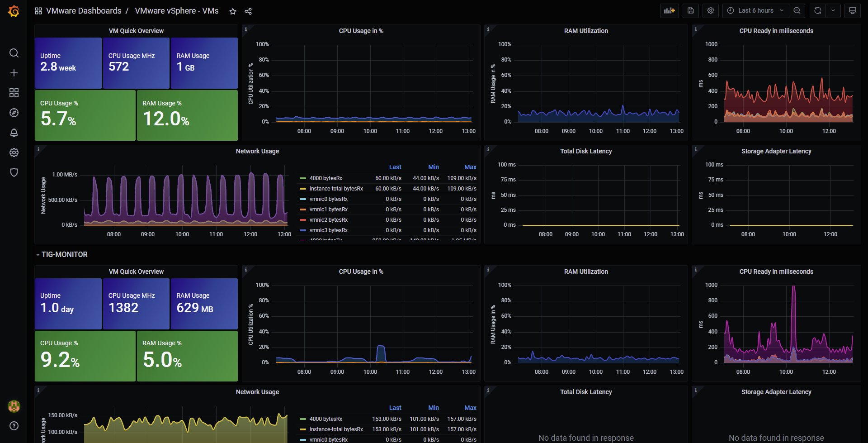Image resolution: width=868 pixels, height=443 pixels.
Task: Open the Help question mark icon
Action: [x=14, y=426]
